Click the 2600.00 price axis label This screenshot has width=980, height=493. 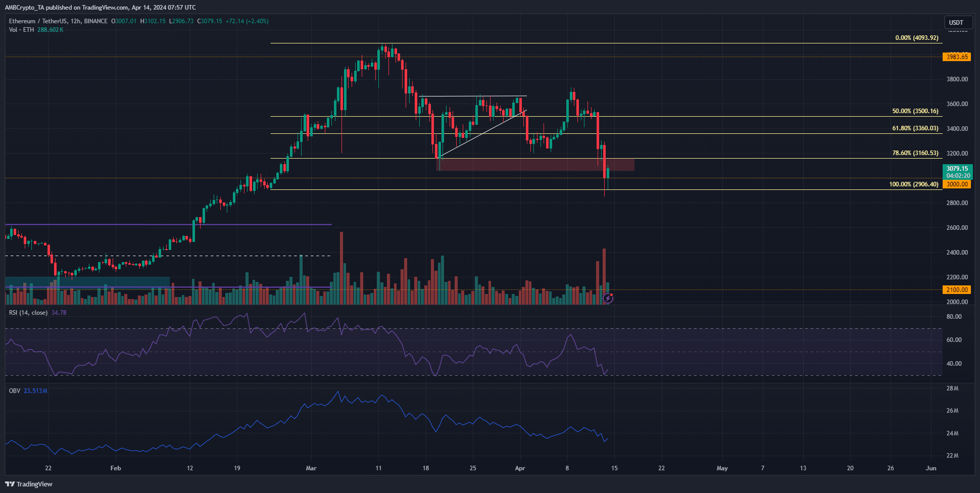(957, 228)
